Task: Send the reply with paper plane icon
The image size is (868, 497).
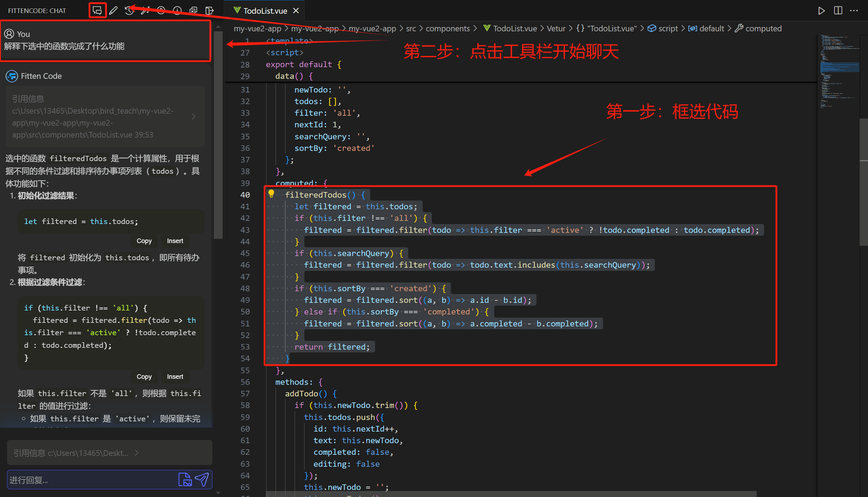Action: tap(202, 479)
